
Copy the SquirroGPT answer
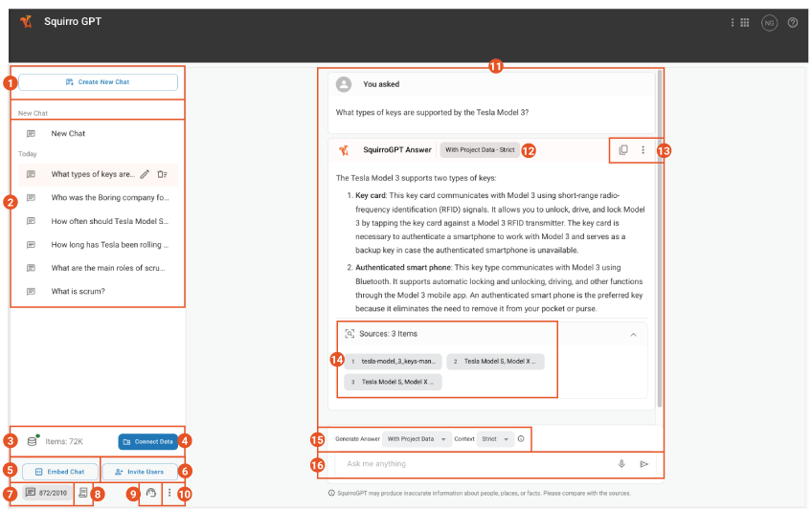(623, 149)
